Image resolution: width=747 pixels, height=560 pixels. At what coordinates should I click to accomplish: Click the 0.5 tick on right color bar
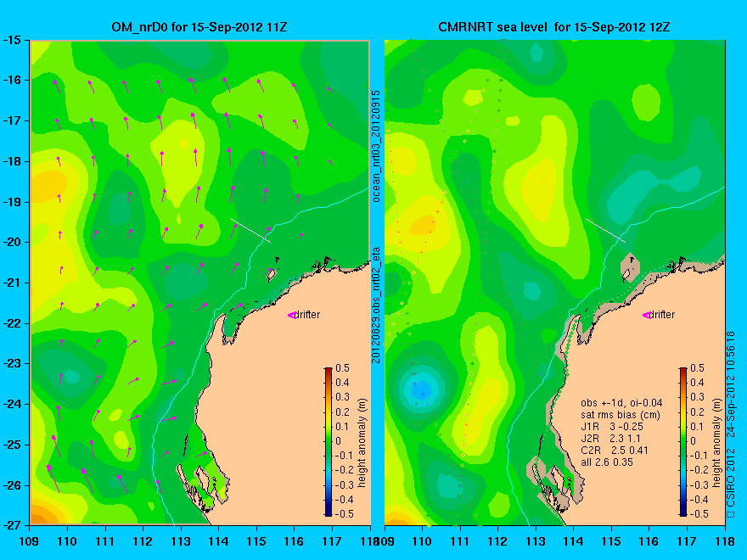pos(697,368)
